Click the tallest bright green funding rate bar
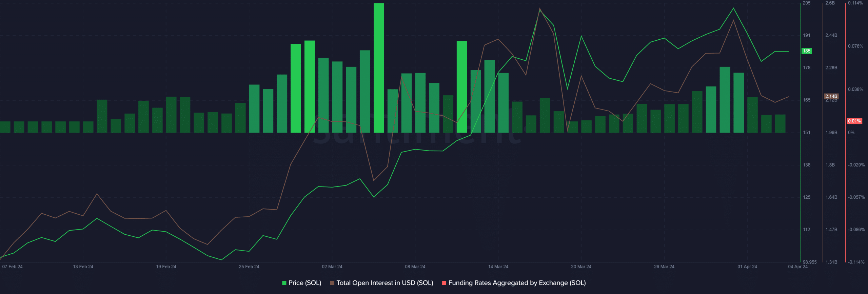 point(379,68)
